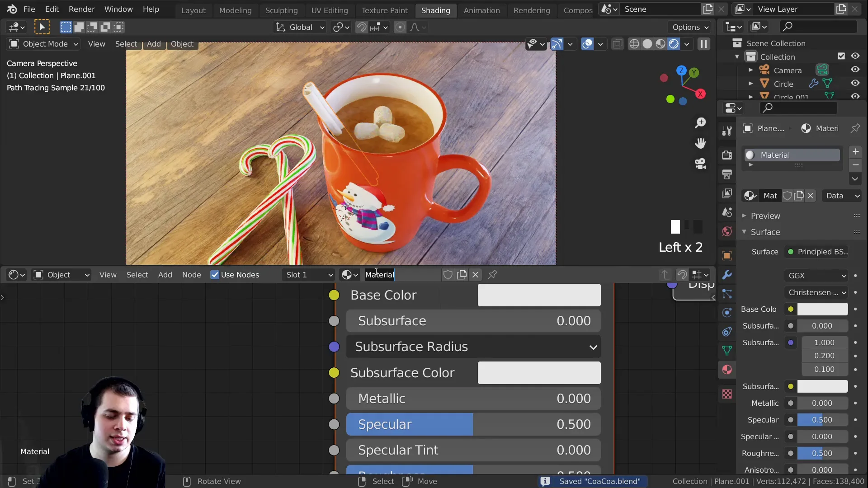868x488 pixels.
Task: Add a new material slot with plus button
Action: tap(855, 151)
